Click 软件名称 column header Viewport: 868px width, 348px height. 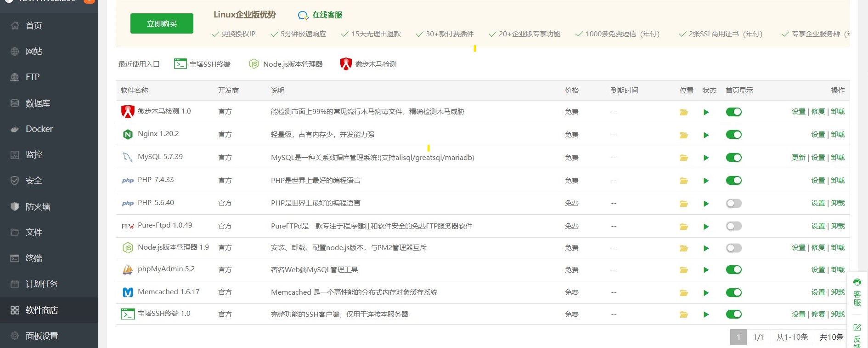point(135,91)
